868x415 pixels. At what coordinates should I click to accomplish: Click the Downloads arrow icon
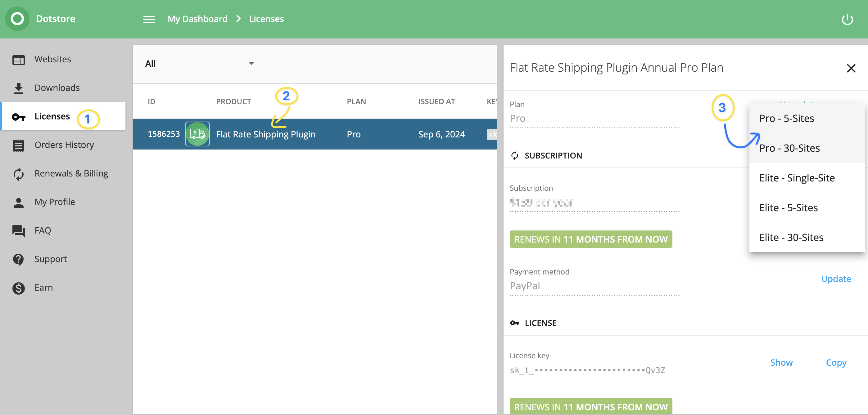[19, 88]
